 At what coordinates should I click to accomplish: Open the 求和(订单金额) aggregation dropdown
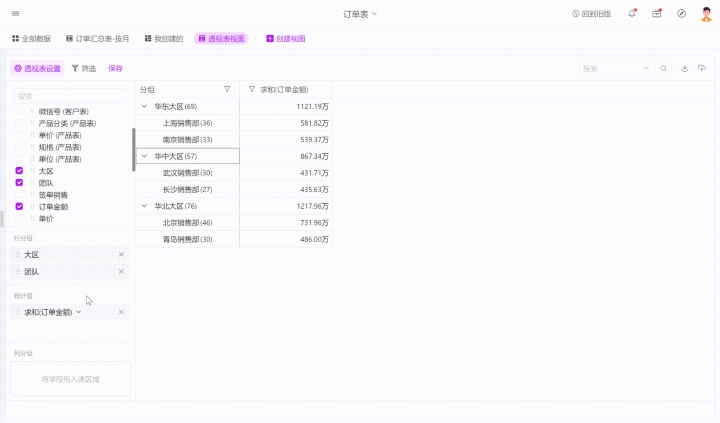(x=79, y=312)
